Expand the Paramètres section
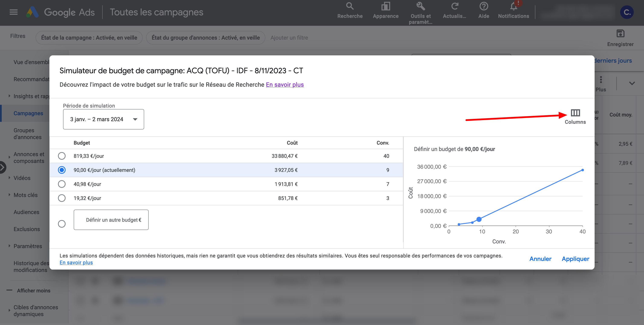Screen dimensions: 644x325 [x=9, y=246]
